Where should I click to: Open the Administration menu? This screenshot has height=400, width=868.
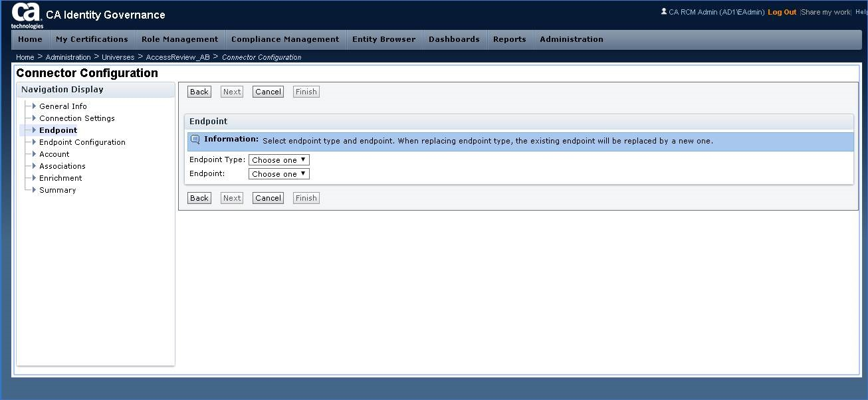[x=572, y=39]
